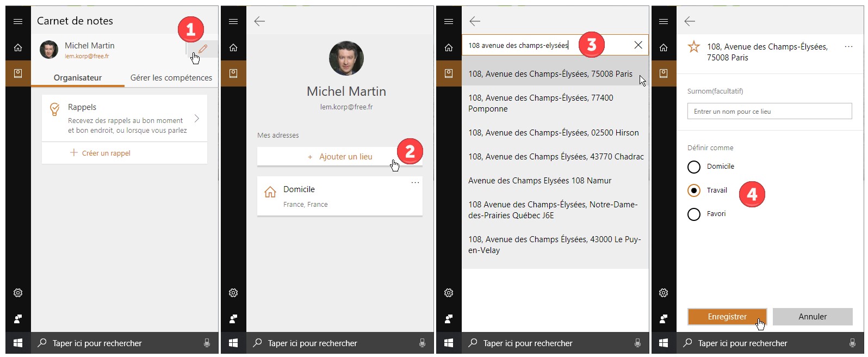Open the three-dot menu on the Domicile card
This screenshot has width=868, height=357.
[x=415, y=182]
